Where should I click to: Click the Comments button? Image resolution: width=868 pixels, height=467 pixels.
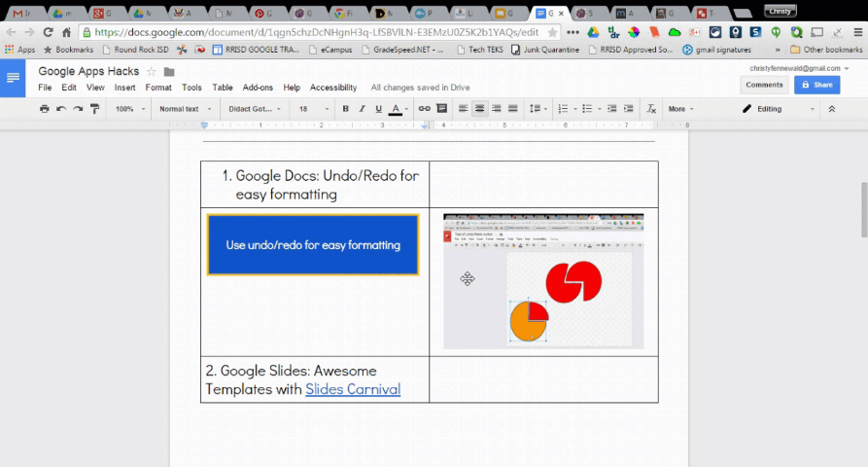click(x=764, y=85)
